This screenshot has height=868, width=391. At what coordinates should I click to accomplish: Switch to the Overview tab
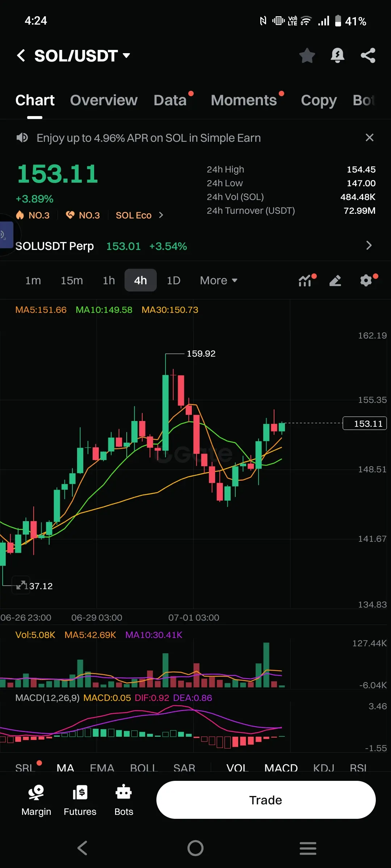tap(104, 100)
